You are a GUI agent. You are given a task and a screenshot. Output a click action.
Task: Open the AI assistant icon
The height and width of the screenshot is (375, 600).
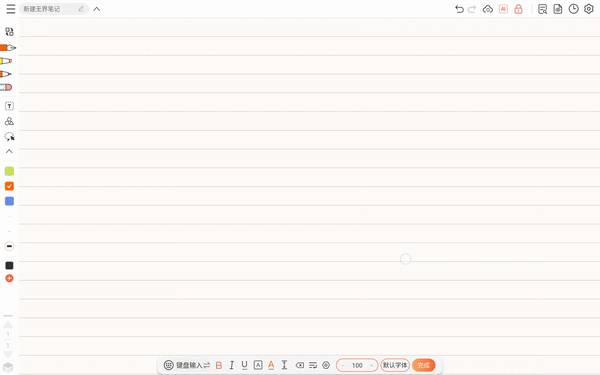tap(503, 9)
